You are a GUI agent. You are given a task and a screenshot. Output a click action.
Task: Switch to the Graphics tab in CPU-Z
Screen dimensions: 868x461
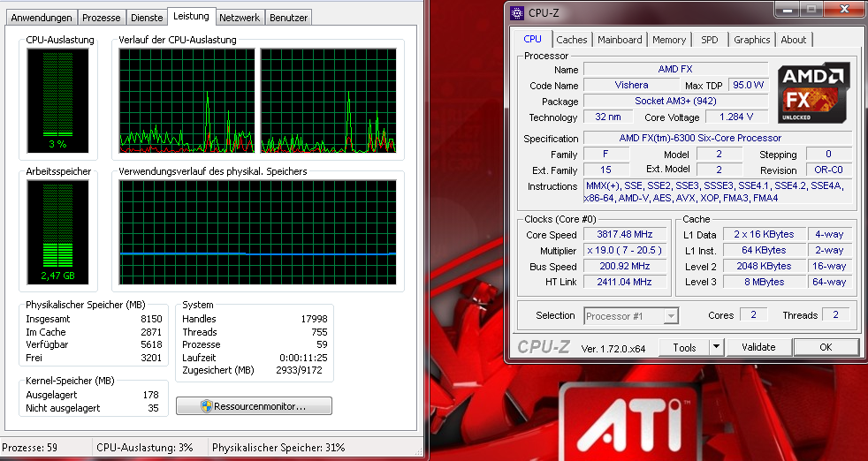751,40
